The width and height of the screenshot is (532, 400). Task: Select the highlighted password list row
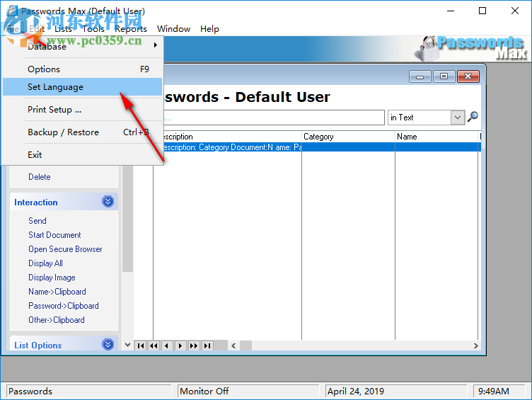(x=322, y=147)
